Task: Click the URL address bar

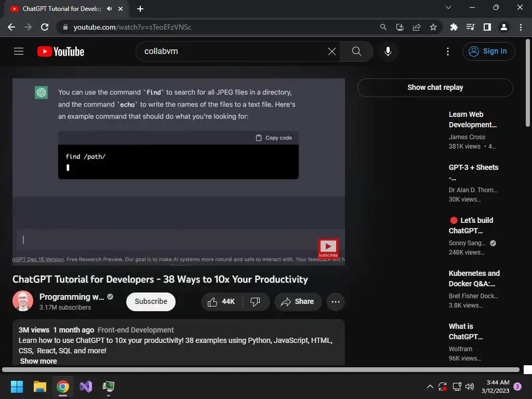Action: (x=217, y=27)
